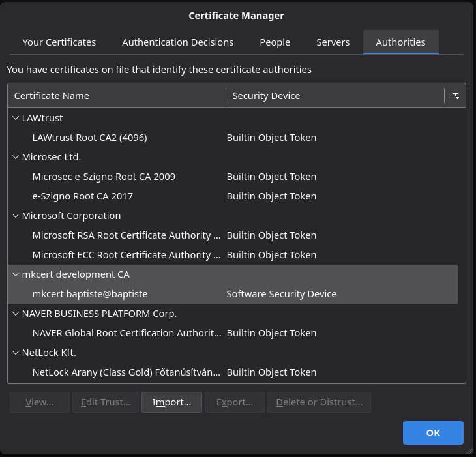Image resolution: width=476 pixels, height=457 pixels.
Task: Collapse the LAWtrust group
Action: tap(16, 118)
